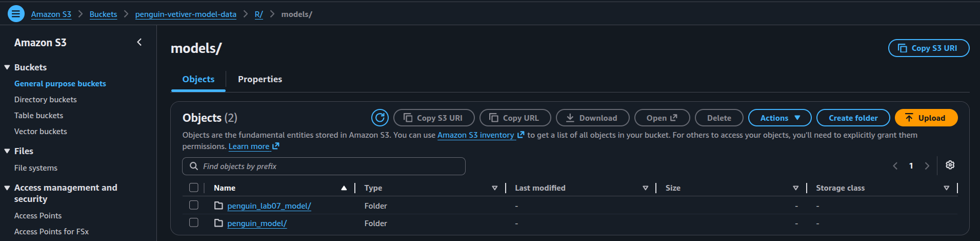This screenshot has height=241, width=980.
Task: Click folder icon beside penguin_model/
Action: (218, 223)
